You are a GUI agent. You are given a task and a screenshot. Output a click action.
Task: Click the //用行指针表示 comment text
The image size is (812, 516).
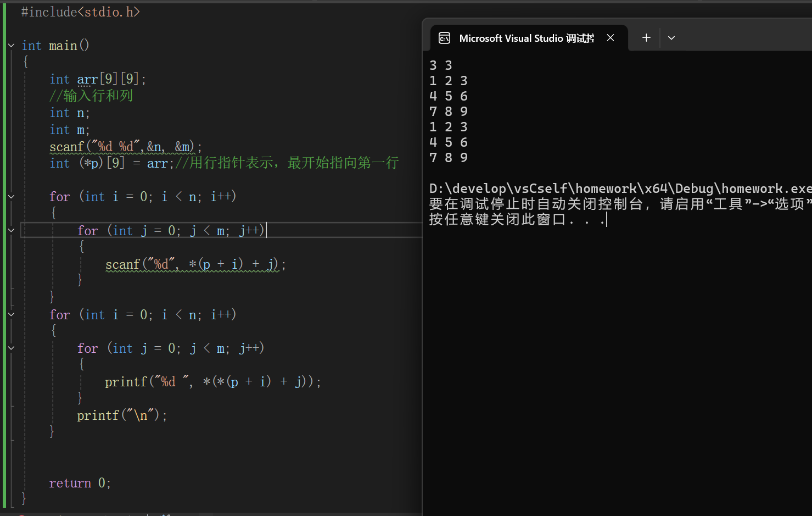coord(287,163)
